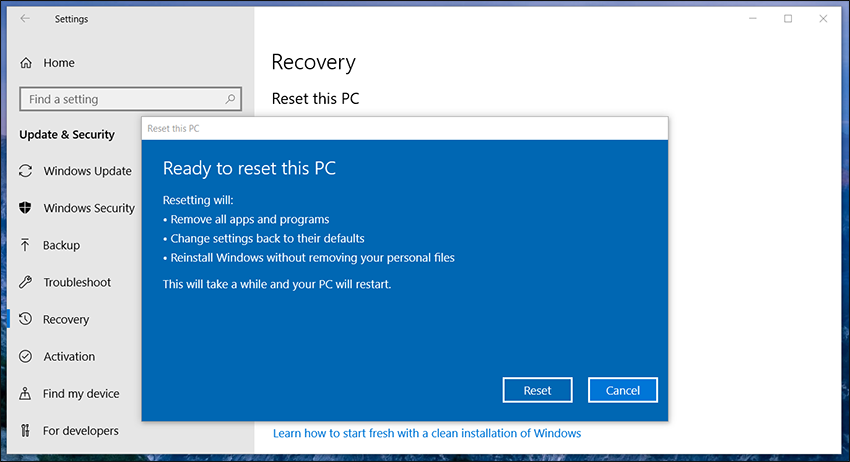Open the clean installation of Windows link
The width and height of the screenshot is (850, 462).
coord(427,433)
